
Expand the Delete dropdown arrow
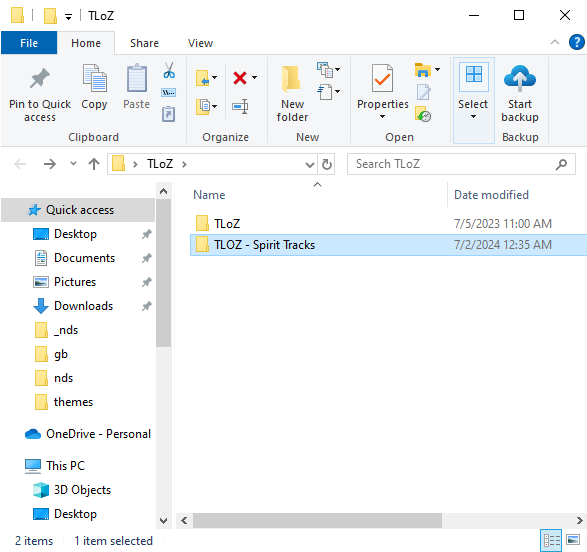(x=255, y=77)
